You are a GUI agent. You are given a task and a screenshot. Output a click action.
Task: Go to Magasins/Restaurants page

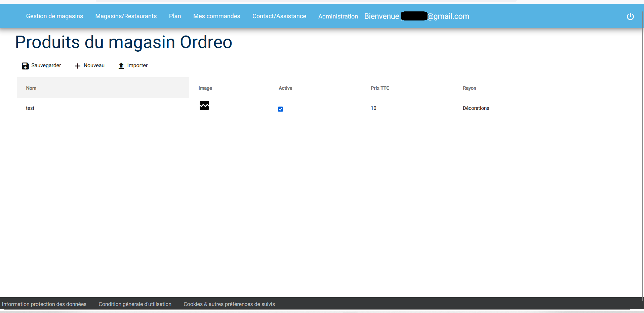(126, 16)
